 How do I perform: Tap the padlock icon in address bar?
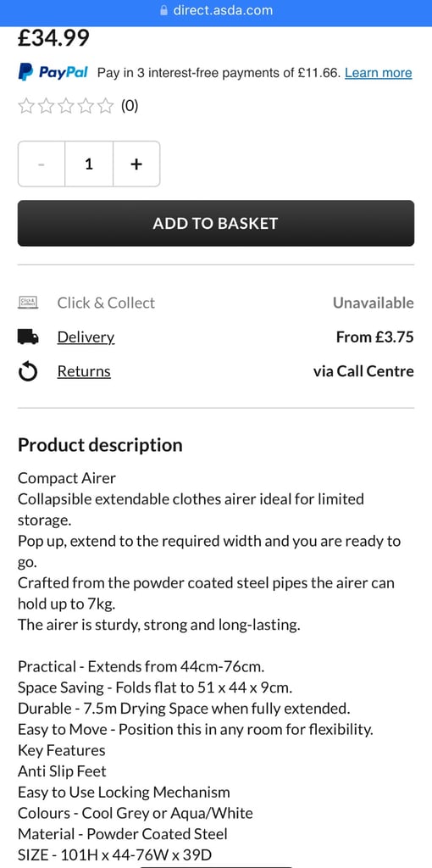(163, 10)
